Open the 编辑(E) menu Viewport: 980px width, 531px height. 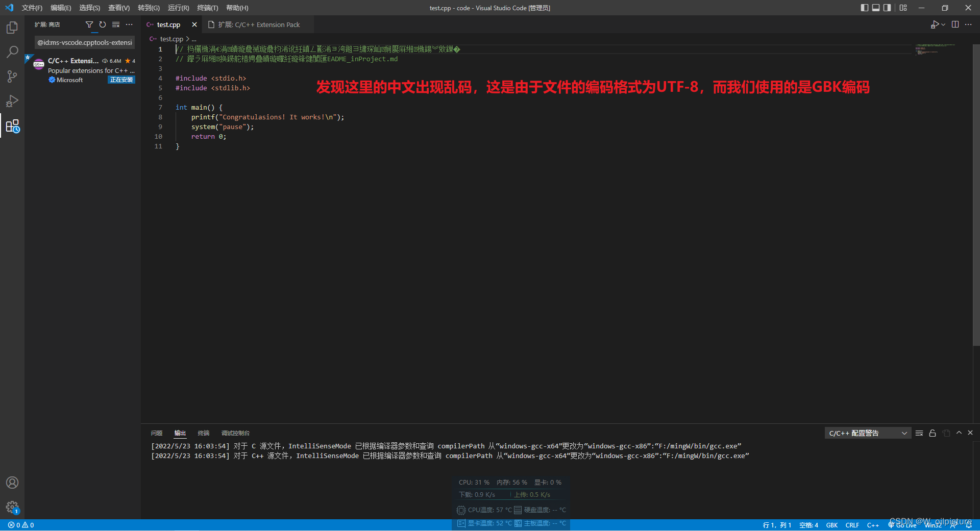click(61, 8)
